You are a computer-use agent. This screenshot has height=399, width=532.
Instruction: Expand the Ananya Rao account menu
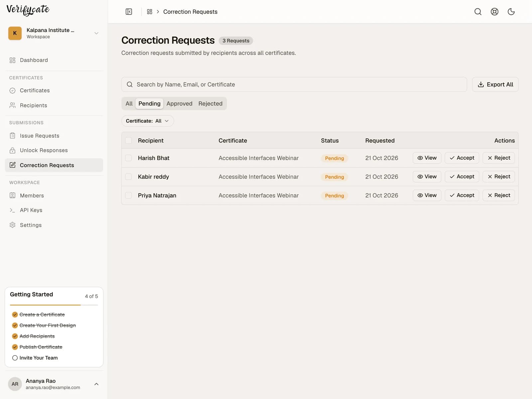coord(96,384)
